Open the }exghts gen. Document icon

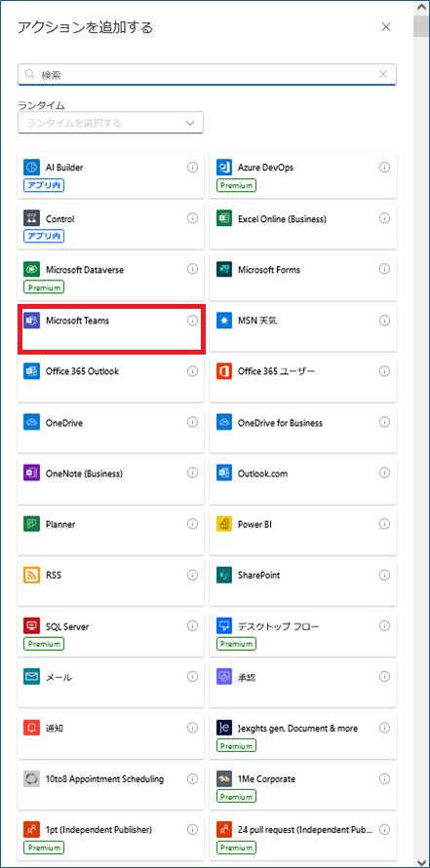click(224, 728)
